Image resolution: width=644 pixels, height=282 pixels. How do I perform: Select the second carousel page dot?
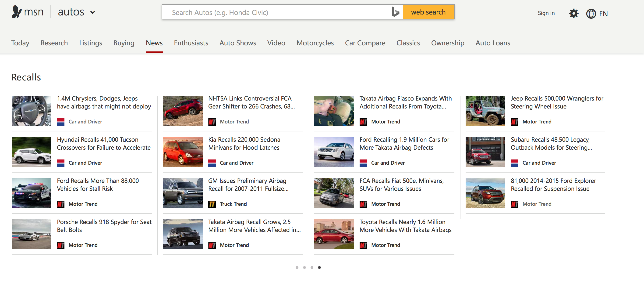pos(304,268)
